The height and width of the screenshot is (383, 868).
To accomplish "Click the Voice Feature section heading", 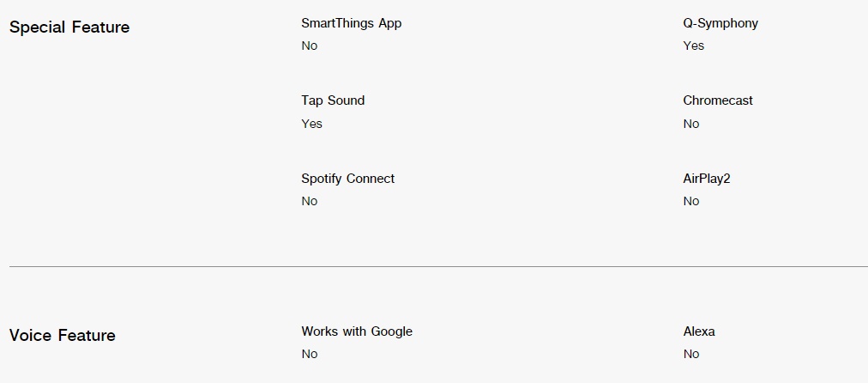I will coord(63,335).
